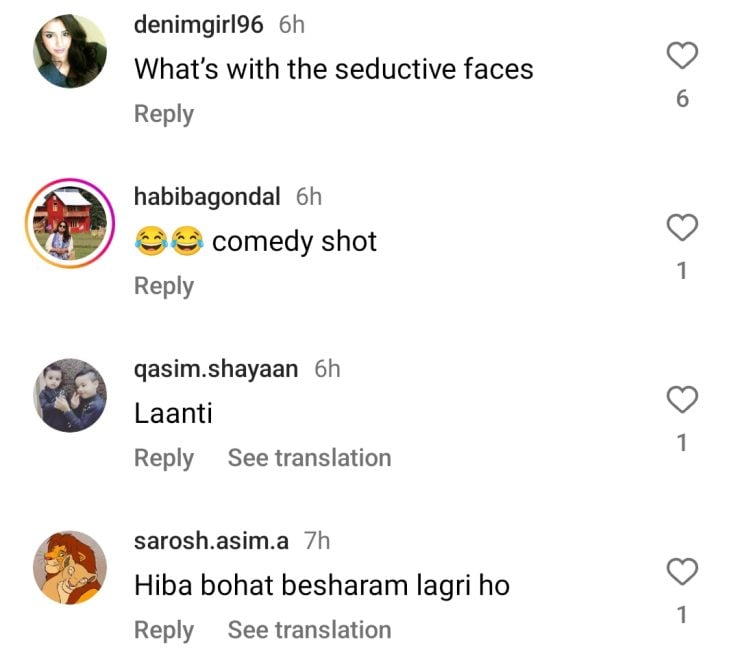
Task: View like count on habibagondal's comment
Action: (682, 270)
